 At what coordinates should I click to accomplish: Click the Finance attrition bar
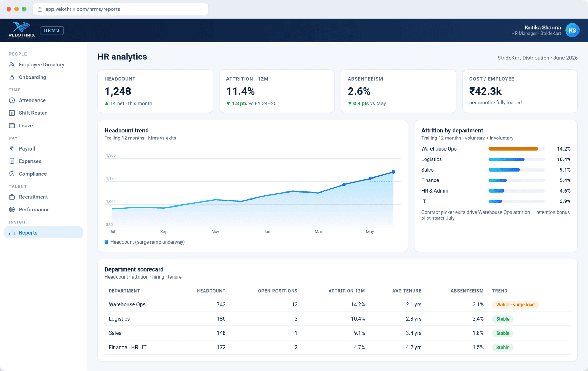point(498,180)
